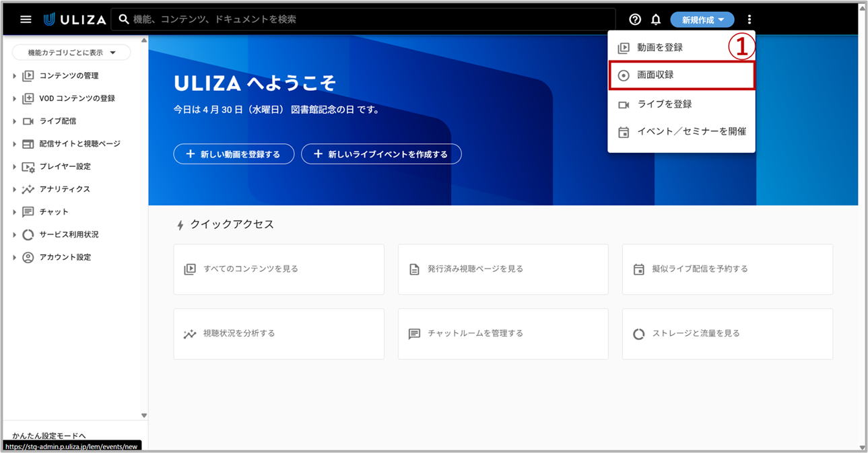Click the ストレージと流量を見る donut icon
Screen dimensions: 868x453
coord(639,334)
